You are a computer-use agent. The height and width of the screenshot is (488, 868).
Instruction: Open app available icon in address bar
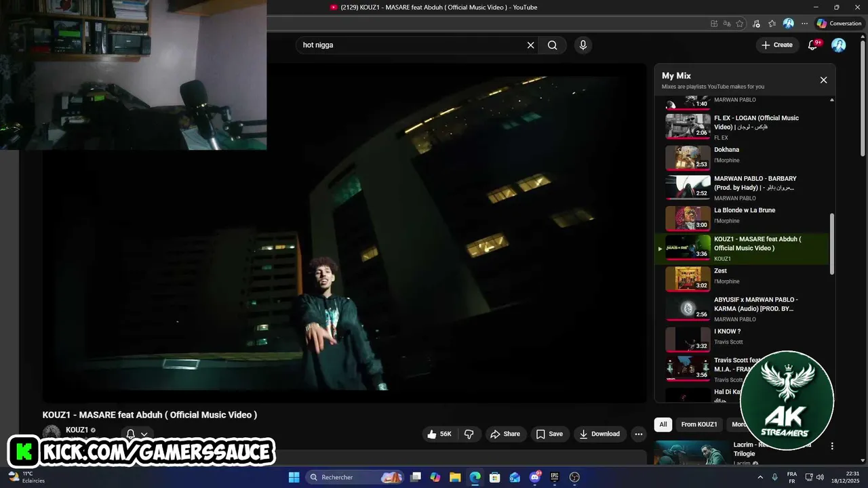(713, 24)
